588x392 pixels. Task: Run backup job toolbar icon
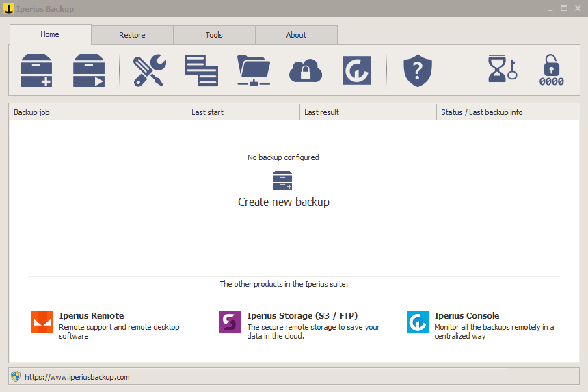click(88, 70)
